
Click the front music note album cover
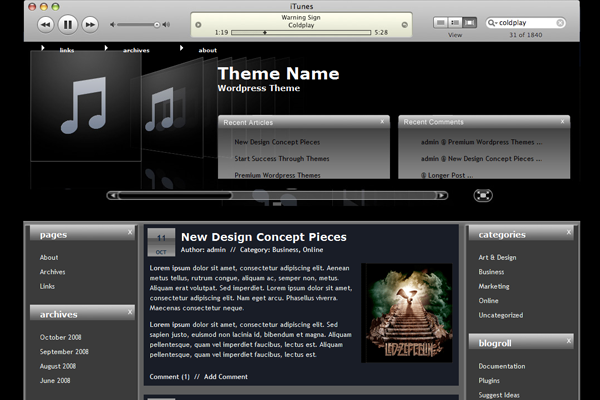86,106
